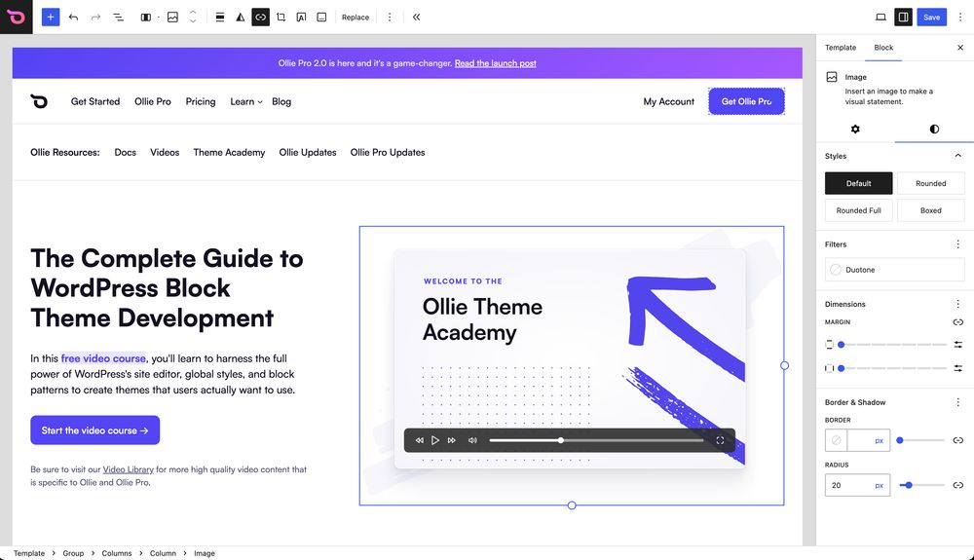Screen dimensions: 974x560
Task: Adjust the left and right margin slider
Action: [x=893, y=368]
